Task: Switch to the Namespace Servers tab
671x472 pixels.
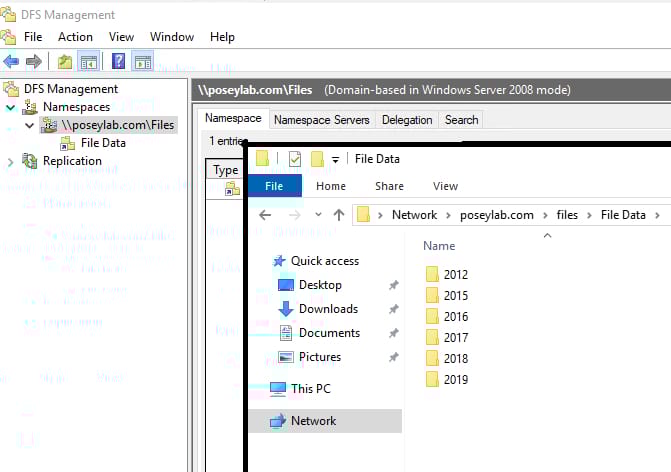Action: 322,120
